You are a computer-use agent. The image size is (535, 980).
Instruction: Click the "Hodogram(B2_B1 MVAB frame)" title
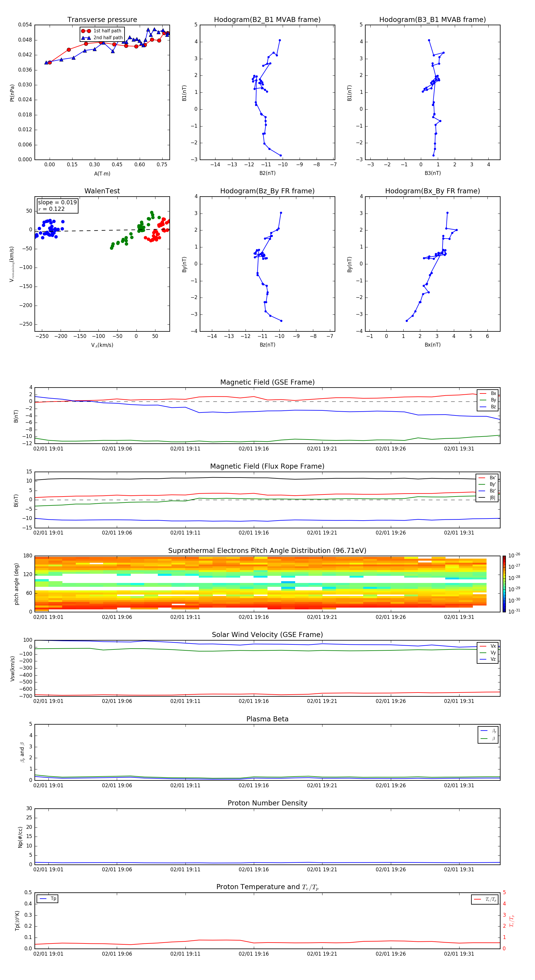267,20
